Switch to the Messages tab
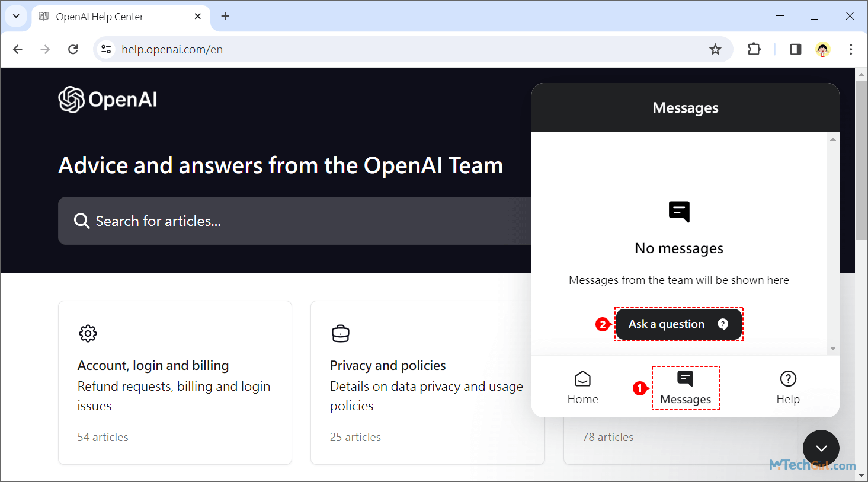868x482 pixels. coord(686,388)
